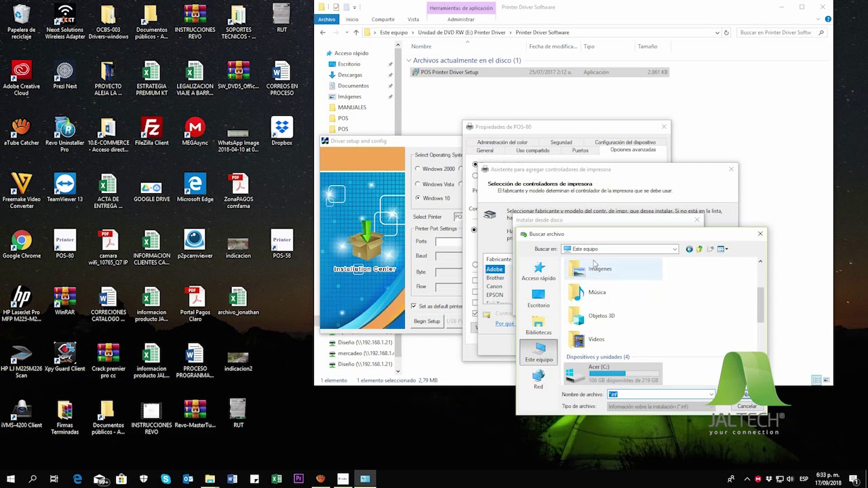Expand the Buscar en location dropdown
868x488 pixels.
coord(675,249)
